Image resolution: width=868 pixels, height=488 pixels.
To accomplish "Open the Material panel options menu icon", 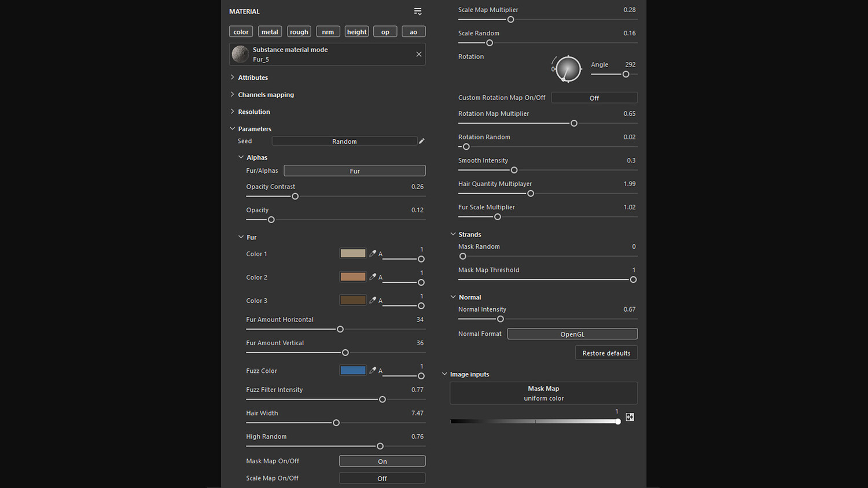I will (418, 12).
